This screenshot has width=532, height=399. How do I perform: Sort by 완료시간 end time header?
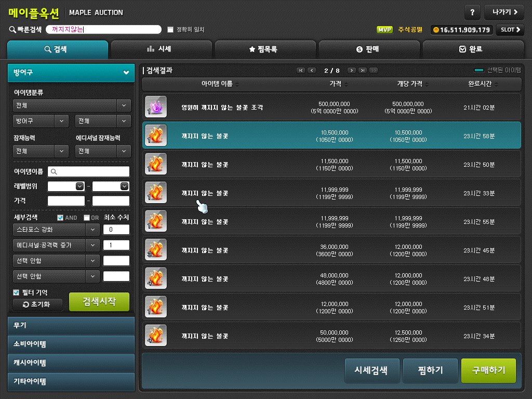pyautogui.click(x=483, y=84)
